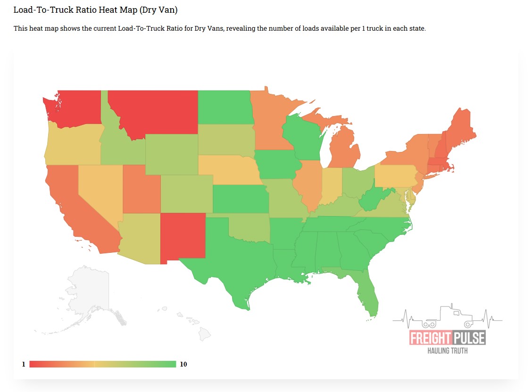The width and height of the screenshot is (532, 392).
Task: Select North Dakota on the map
Action: point(224,107)
